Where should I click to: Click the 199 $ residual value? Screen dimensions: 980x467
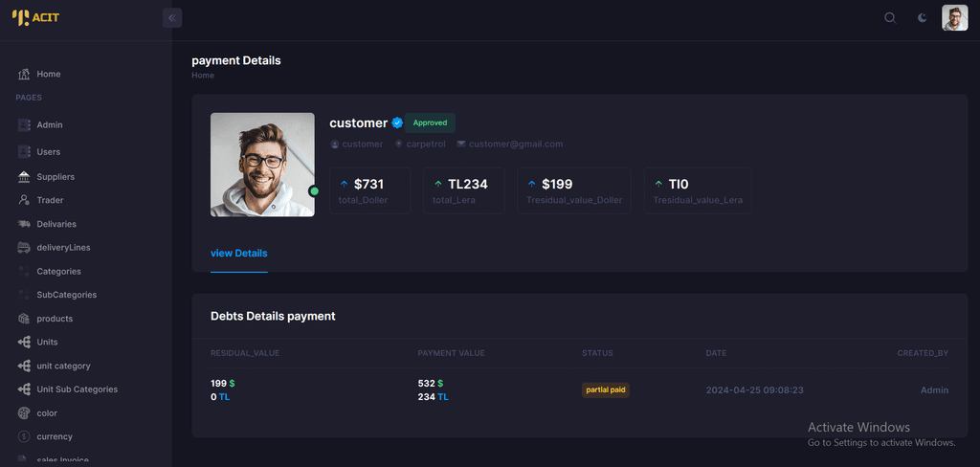pos(222,383)
